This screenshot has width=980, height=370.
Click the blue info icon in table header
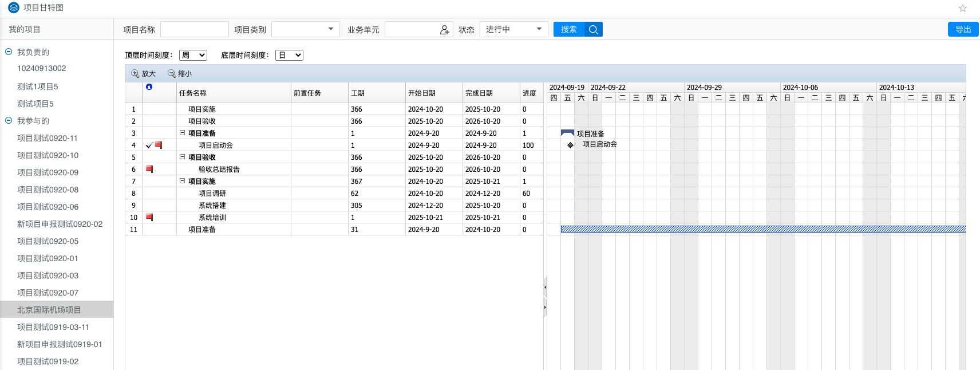[x=149, y=87]
